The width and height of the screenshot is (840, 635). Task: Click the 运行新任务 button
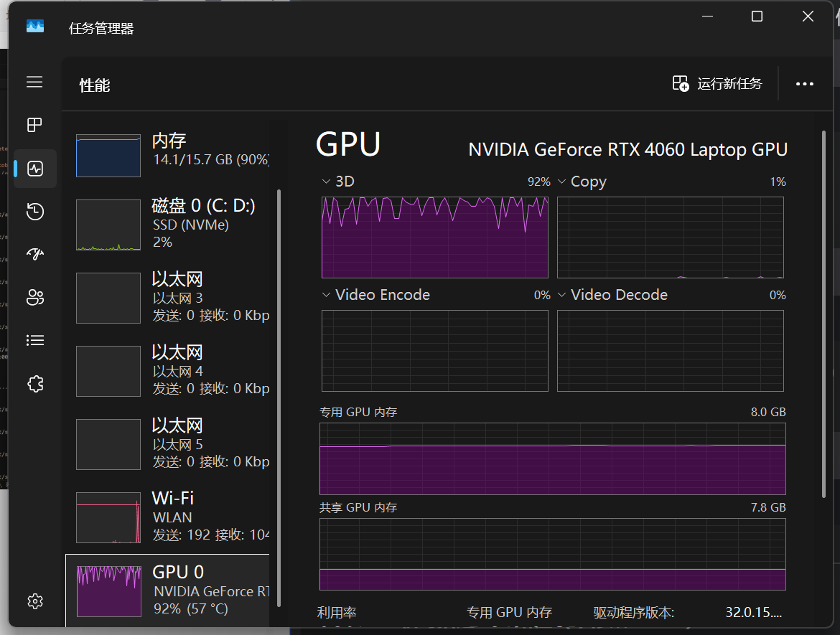click(717, 84)
